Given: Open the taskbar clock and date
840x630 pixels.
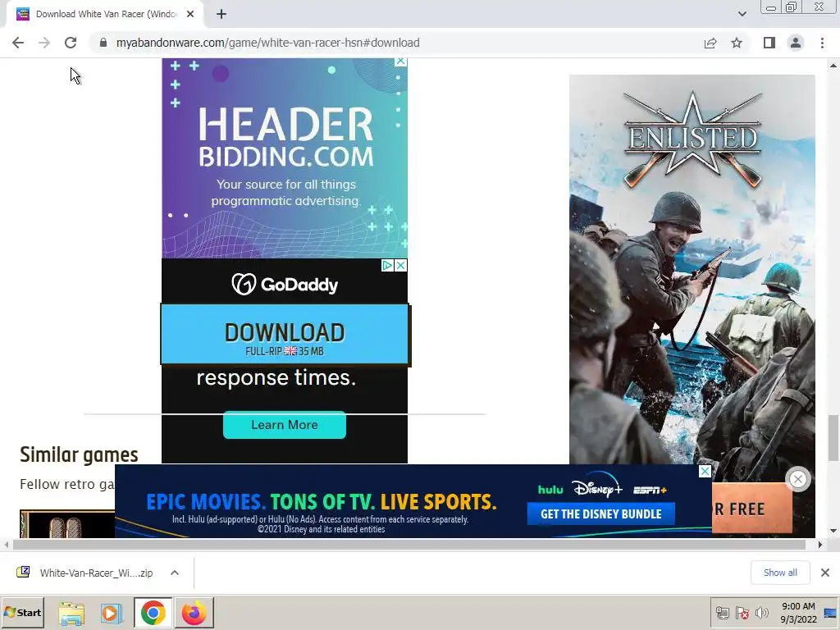Looking at the screenshot, I should click(x=798, y=613).
